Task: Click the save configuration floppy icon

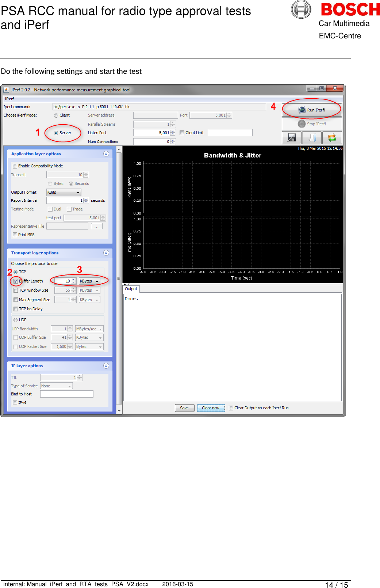Action: point(292,138)
